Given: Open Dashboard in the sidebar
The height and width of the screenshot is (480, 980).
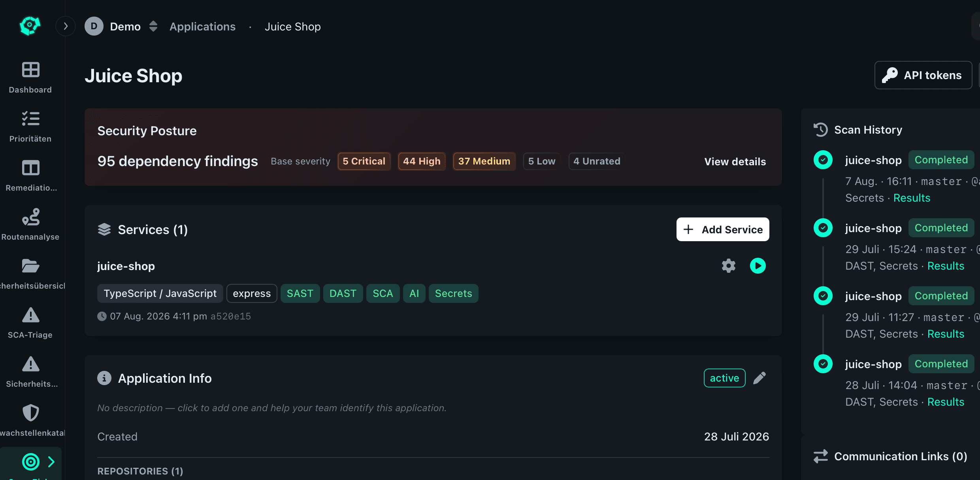Looking at the screenshot, I should [x=30, y=78].
